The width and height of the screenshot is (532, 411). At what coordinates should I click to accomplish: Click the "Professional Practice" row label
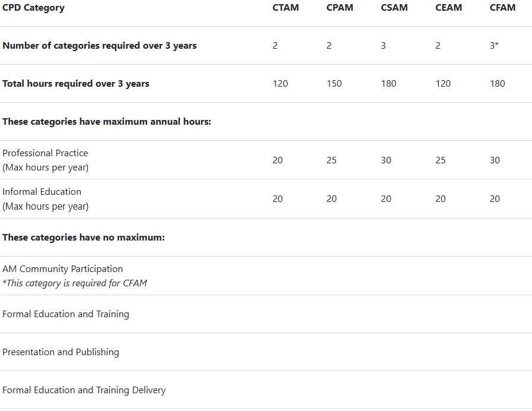pos(45,153)
